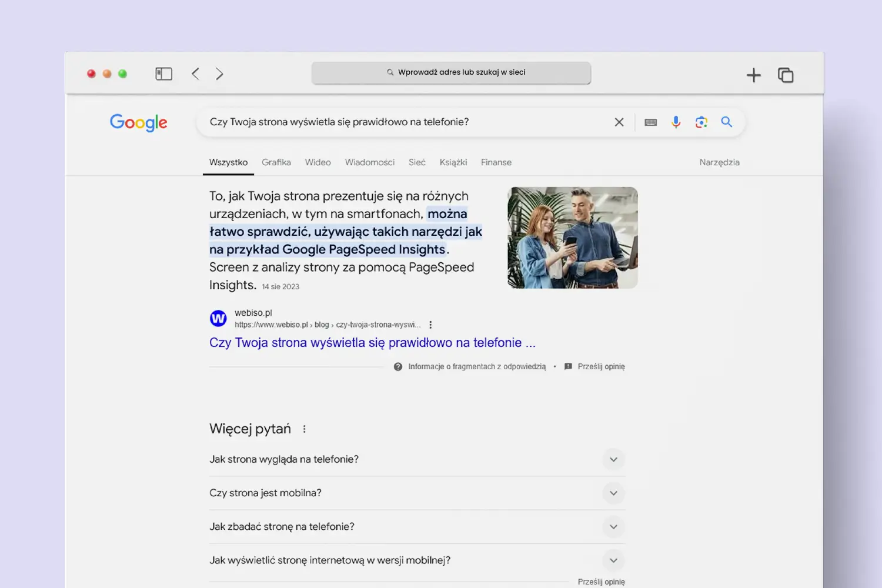The width and height of the screenshot is (882, 588).
Task: Click the webiso.pl site name
Action: pyautogui.click(x=253, y=313)
